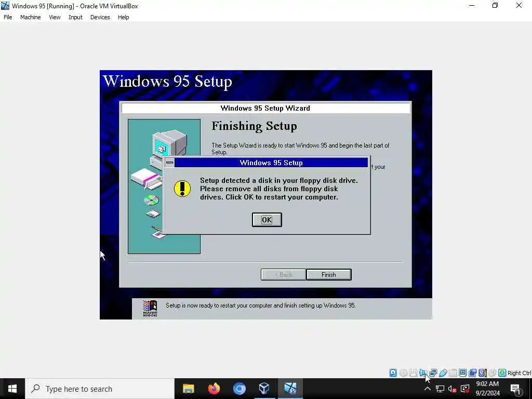The width and height of the screenshot is (532, 399).
Task: Click the Right Ctrl host key label
Action: [x=519, y=373]
